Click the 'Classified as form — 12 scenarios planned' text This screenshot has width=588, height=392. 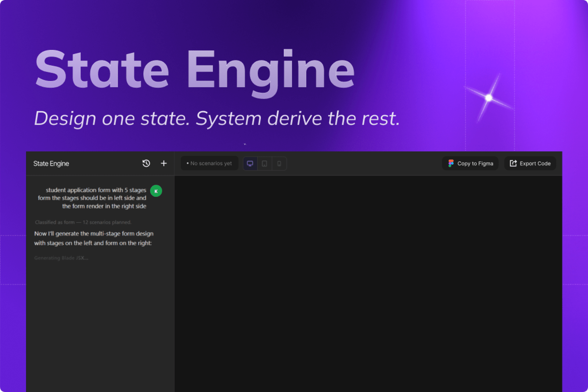point(83,222)
